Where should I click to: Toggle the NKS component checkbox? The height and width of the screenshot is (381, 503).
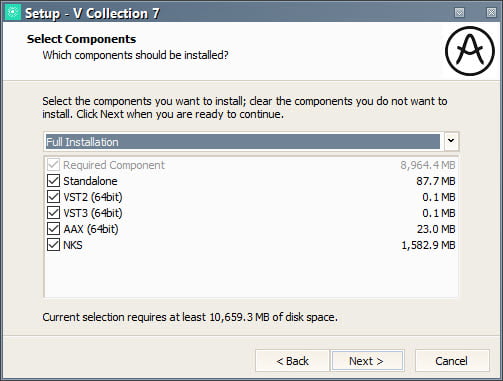(53, 245)
